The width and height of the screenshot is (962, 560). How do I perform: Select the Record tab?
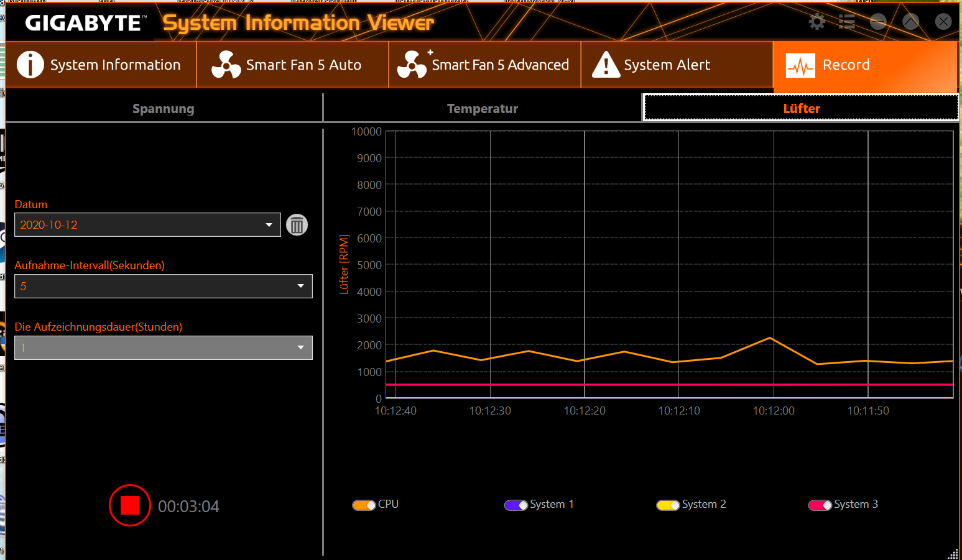pyautogui.click(x=865, y=65)
